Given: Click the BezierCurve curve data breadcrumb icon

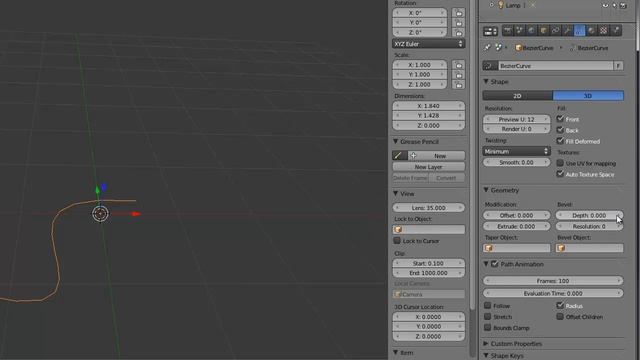Looking at the screenshot, I should click(572, 48).
